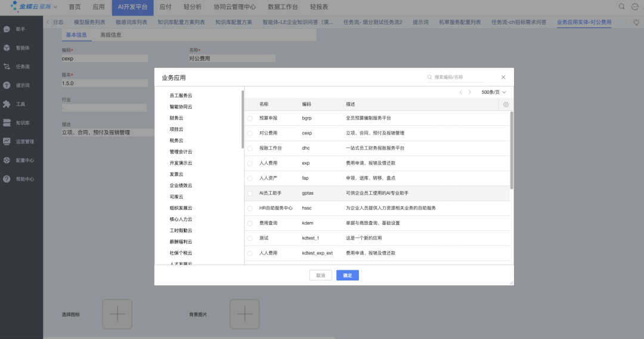Click the plus box for 背景图片

245,315
